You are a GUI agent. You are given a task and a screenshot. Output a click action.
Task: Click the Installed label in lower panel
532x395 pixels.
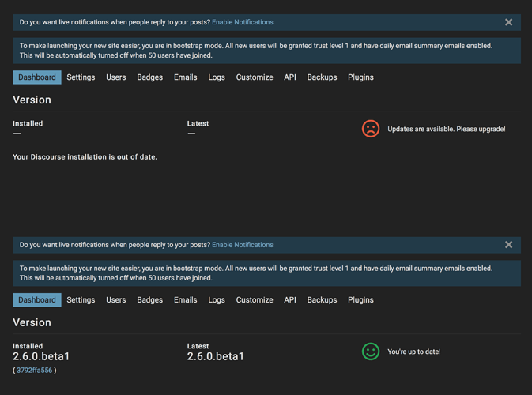pos(28,346)
